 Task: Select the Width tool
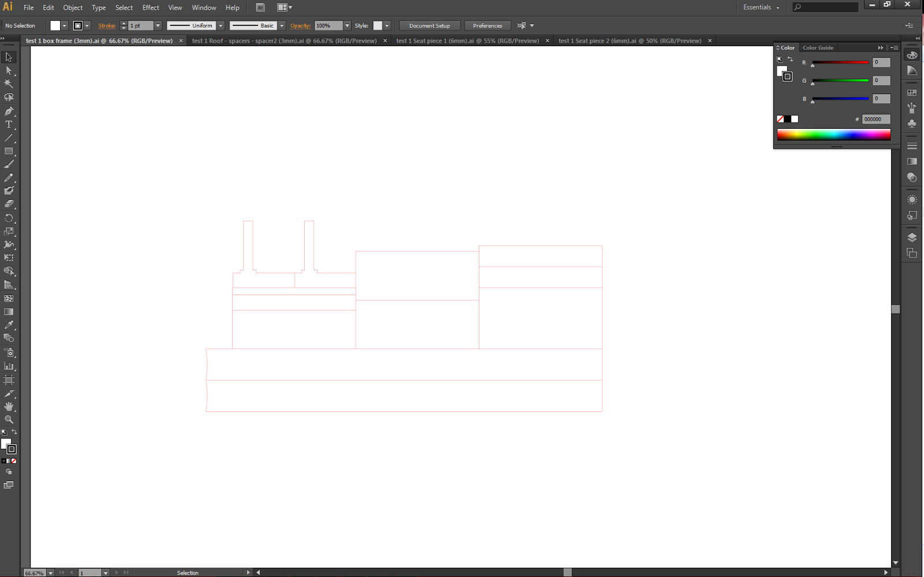point(9,244)
